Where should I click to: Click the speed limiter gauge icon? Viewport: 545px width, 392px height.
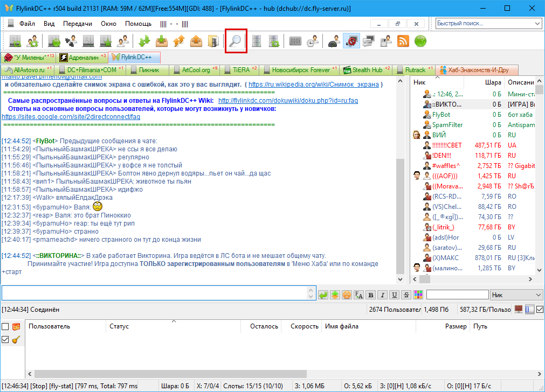[334, 41]
